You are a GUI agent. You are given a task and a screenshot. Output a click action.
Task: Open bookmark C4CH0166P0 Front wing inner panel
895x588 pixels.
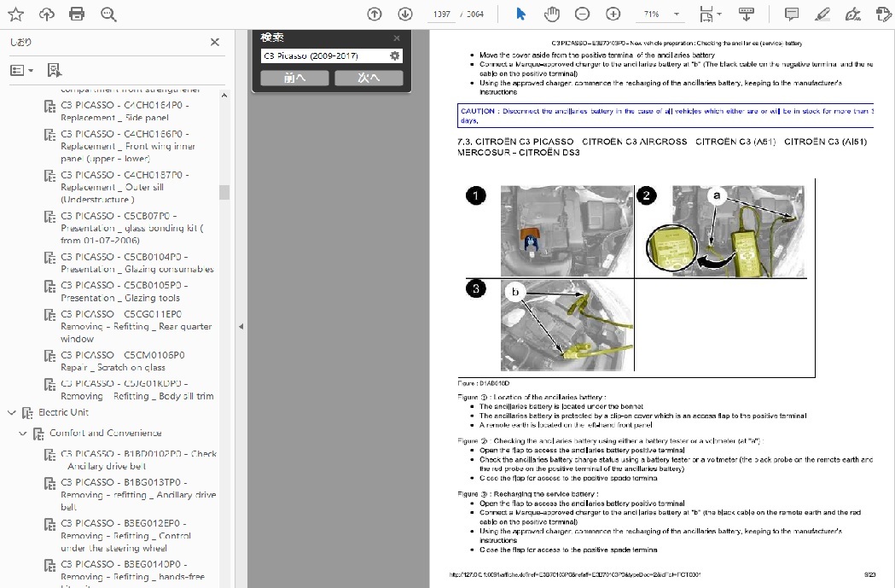[128, 146]
